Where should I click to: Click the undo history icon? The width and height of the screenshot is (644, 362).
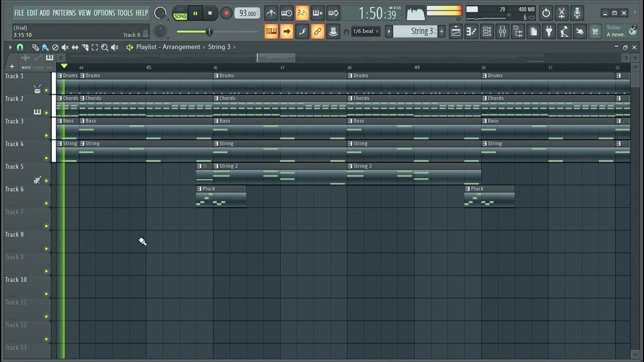(x=546, y=13)
